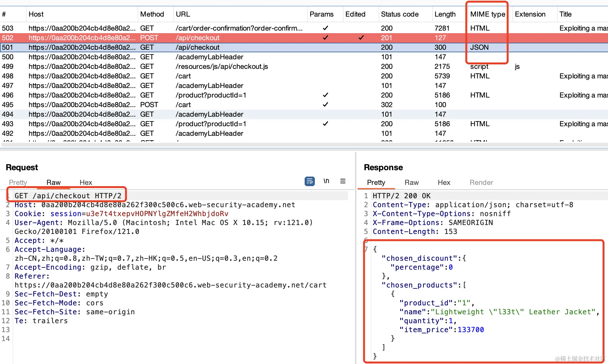This screenshot has height=364, width=608.
Task: Click the Lightweight Leather Jacket name value
Action: pyautogui.click(x=513, y=312)
